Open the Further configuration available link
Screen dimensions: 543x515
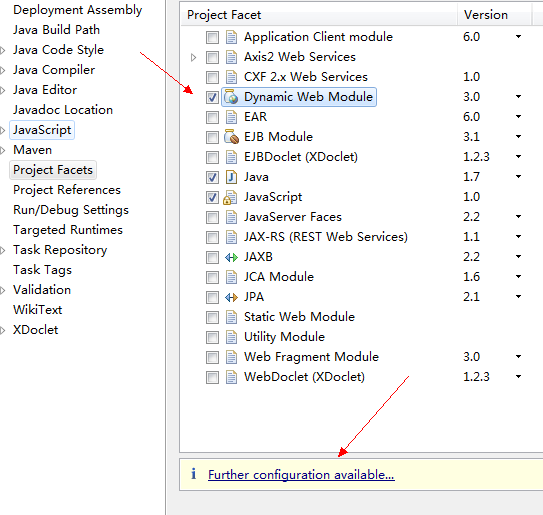[301, 474]
